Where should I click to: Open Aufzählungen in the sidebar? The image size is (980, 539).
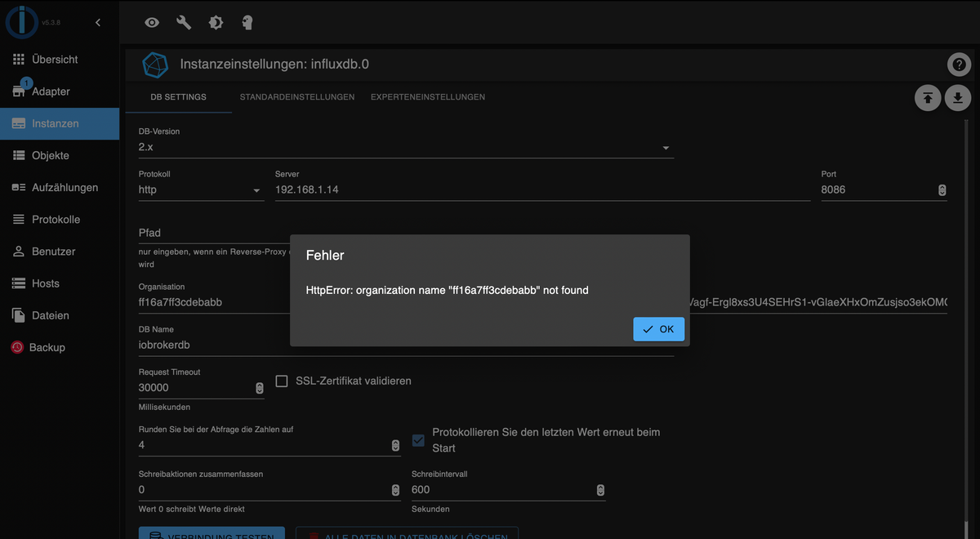click(x=60, y=187)
